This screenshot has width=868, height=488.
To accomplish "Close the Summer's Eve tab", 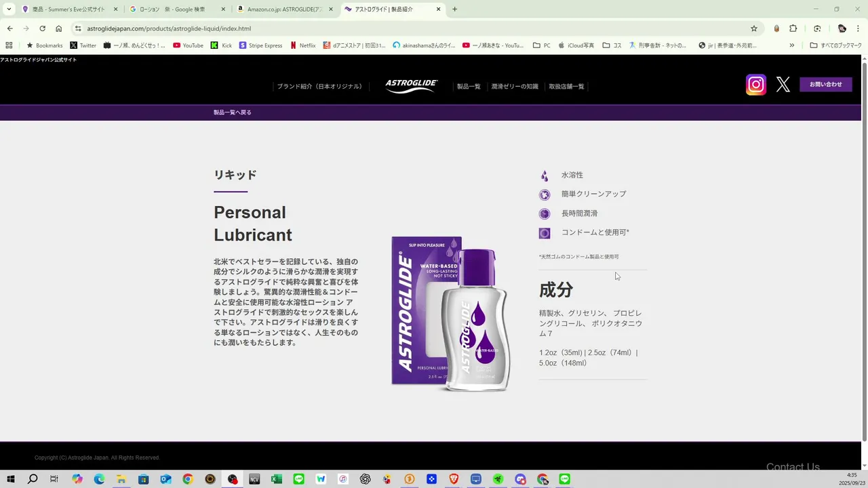I will (115, 9).
